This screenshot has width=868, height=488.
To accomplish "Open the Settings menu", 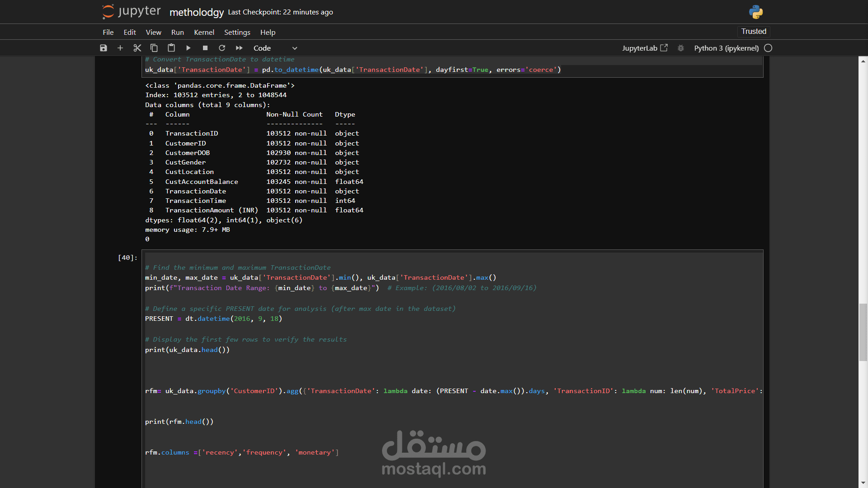I will [237, 32].
